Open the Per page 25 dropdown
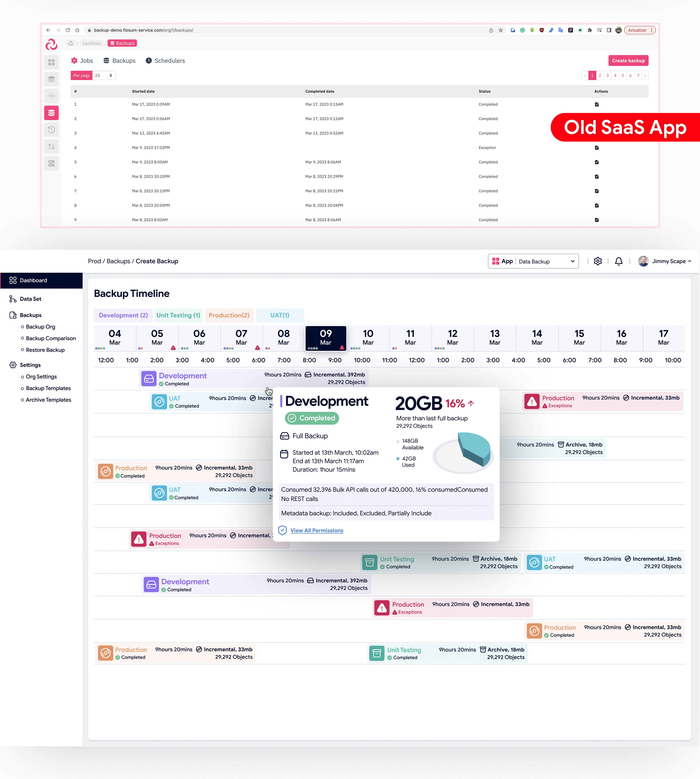Image resolution: width=700 pixels, height=779 pixels. 104,75
